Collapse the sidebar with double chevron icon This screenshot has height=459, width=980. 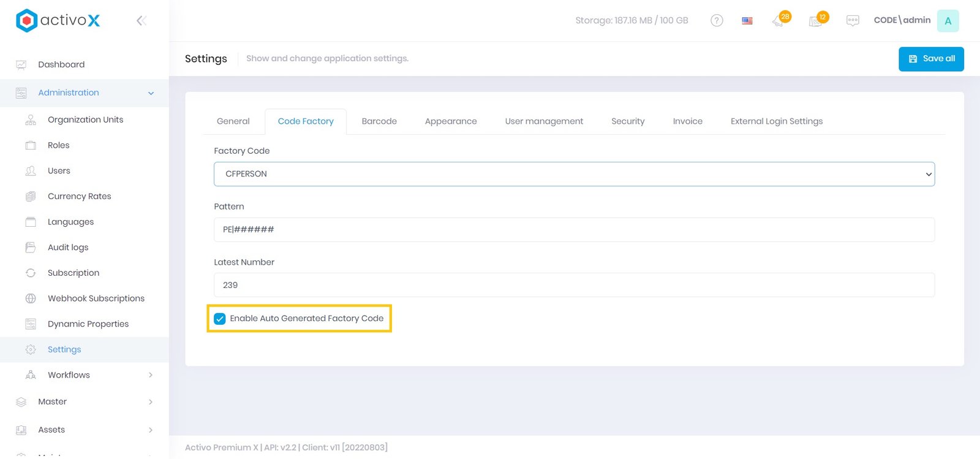point(141,21)
